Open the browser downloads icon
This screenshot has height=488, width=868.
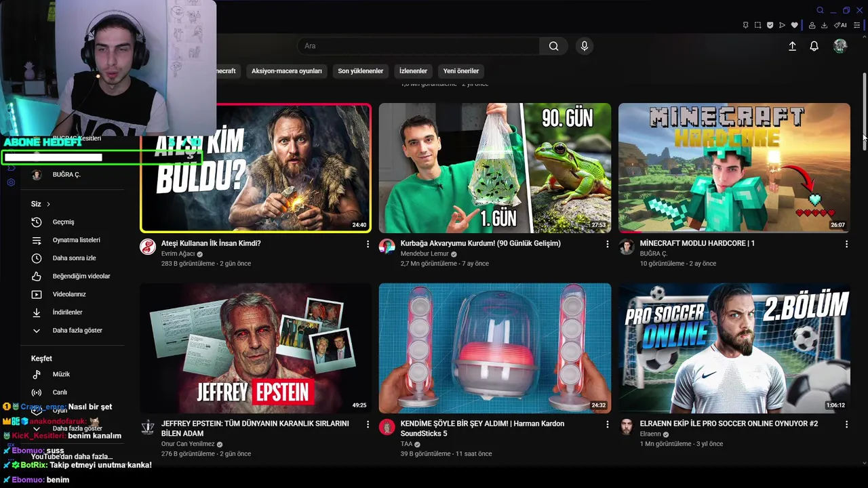[824, 25]
